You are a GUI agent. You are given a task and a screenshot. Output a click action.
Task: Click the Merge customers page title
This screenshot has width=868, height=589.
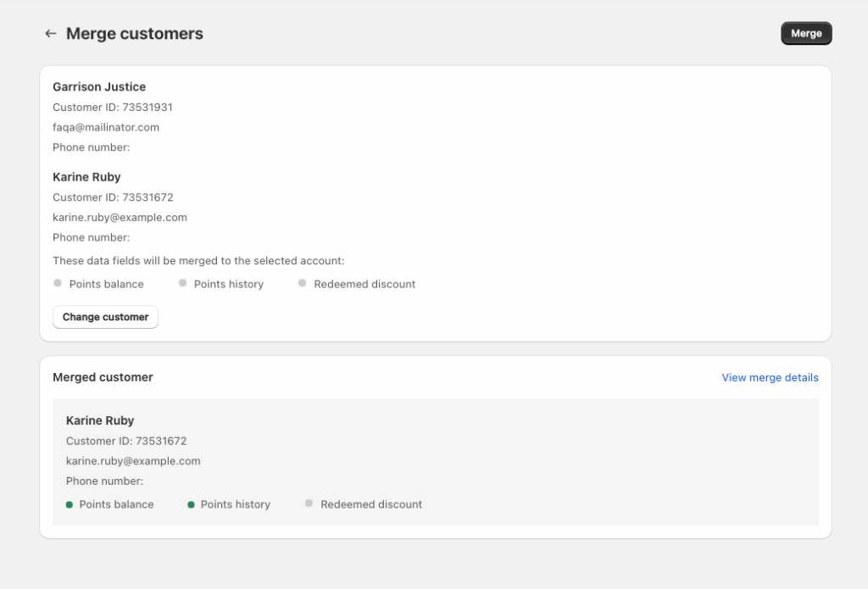(x=135, y=34)
